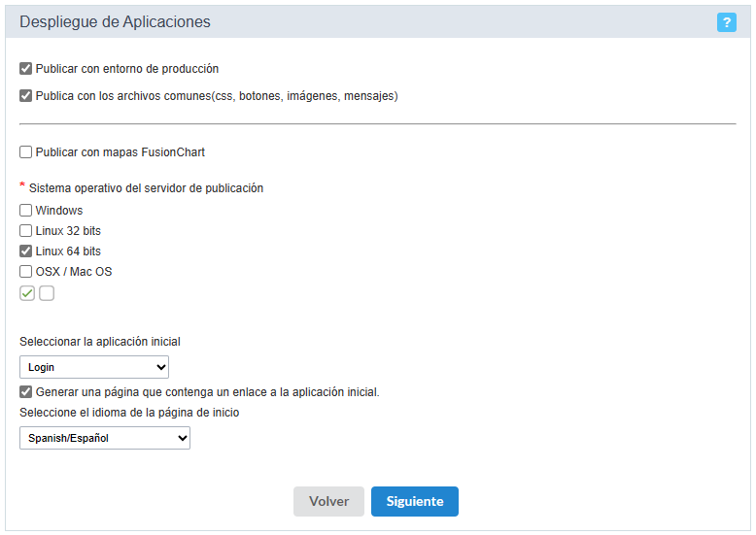The height and width of the screenshot is (535, 756).
Task: Check the Windows operating system option
Action: click(x=26, y=211)
